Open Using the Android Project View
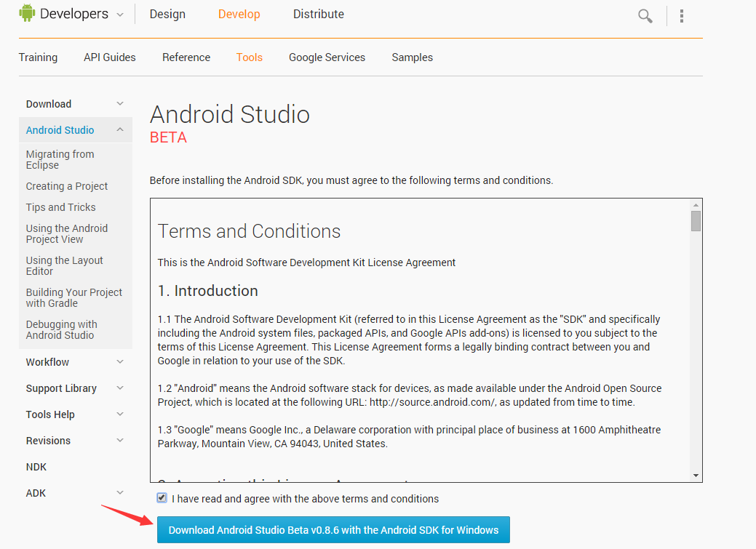This screenshot has width=756, height=549. pyautogui.click(x=66, y=233)
